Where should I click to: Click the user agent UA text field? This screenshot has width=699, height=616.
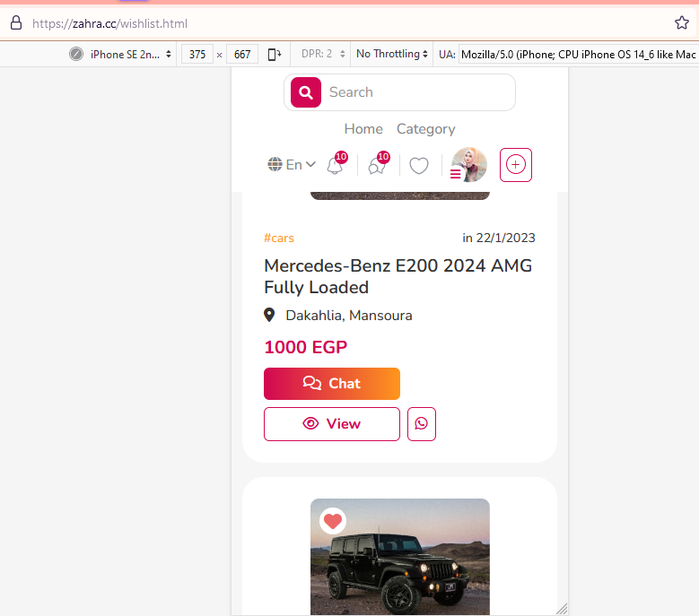pos(578,55)
